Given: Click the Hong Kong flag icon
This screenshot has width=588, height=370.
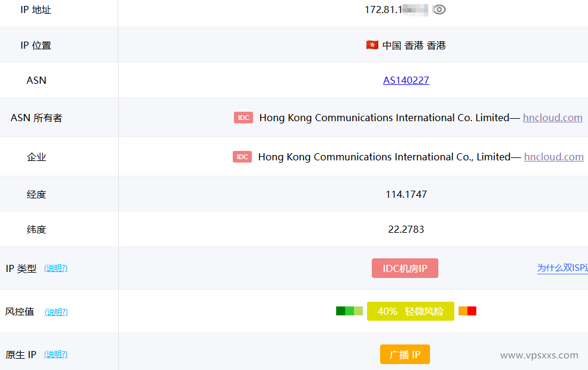Looking at the screenshot, I should click(372, 45).
